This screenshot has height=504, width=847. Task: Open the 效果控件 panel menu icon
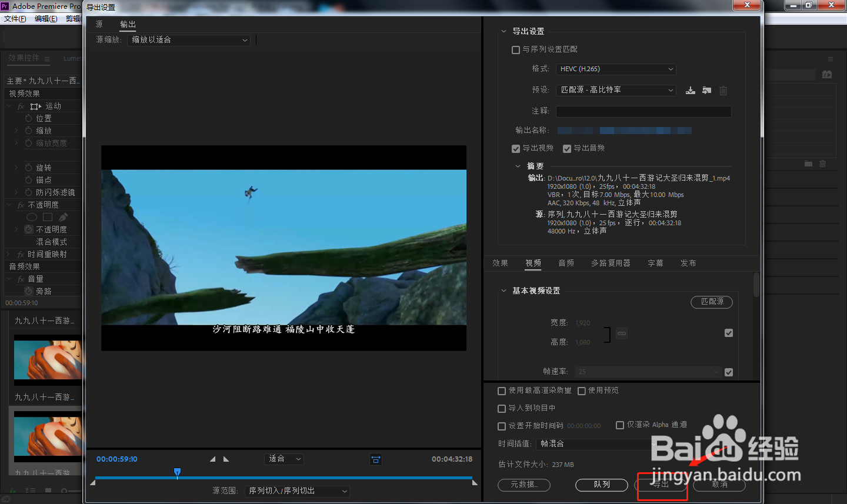(47, 59)
